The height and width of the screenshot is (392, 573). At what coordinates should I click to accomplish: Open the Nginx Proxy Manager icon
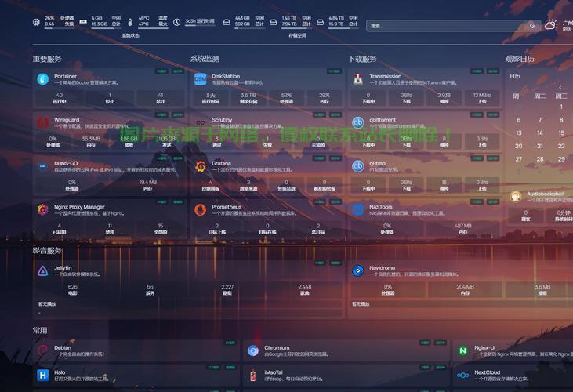tap(43, 209)
